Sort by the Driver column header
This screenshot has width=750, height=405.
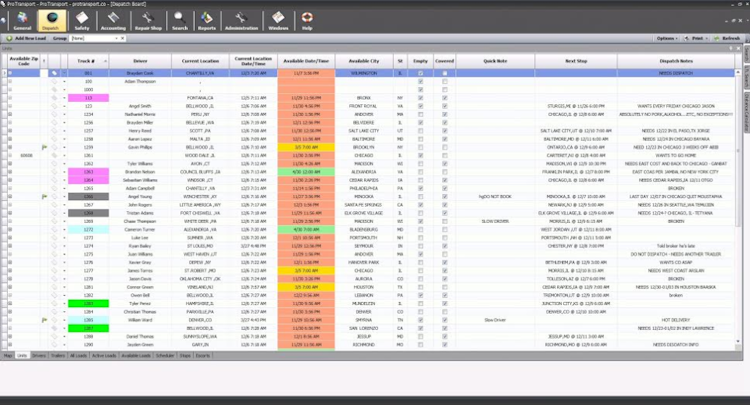pos(140,61)
